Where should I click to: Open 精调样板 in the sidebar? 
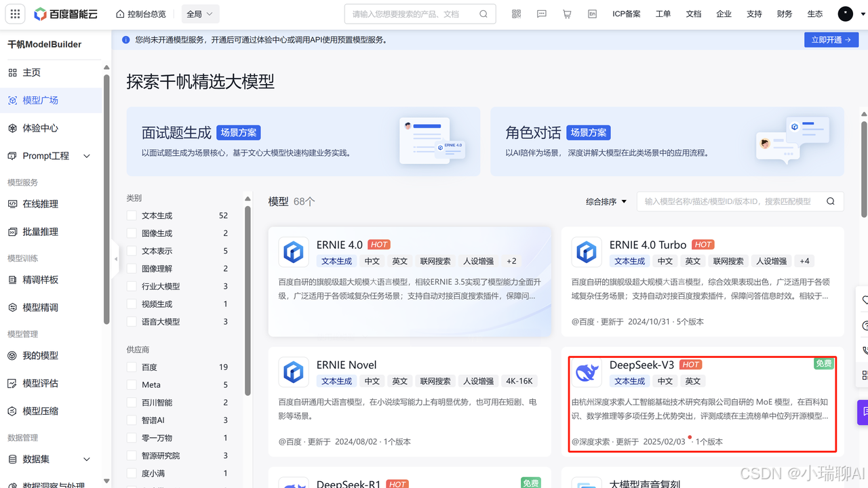[51, 280]
